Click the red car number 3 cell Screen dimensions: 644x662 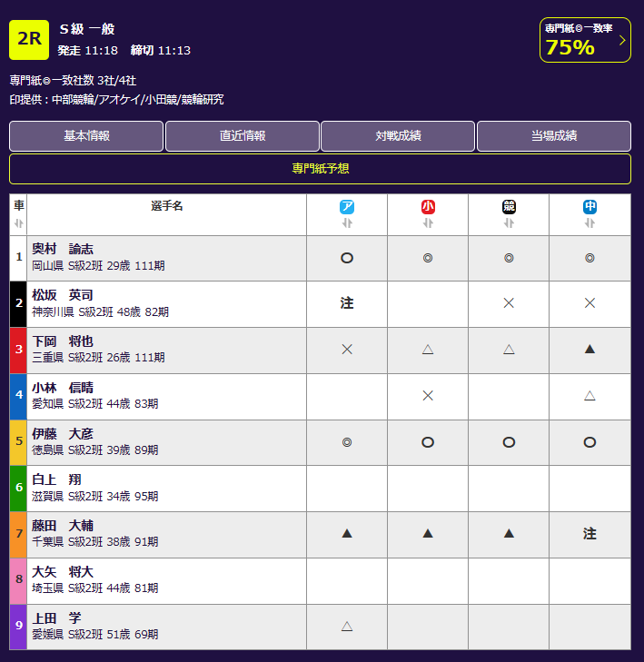click(x=18, y=351)
